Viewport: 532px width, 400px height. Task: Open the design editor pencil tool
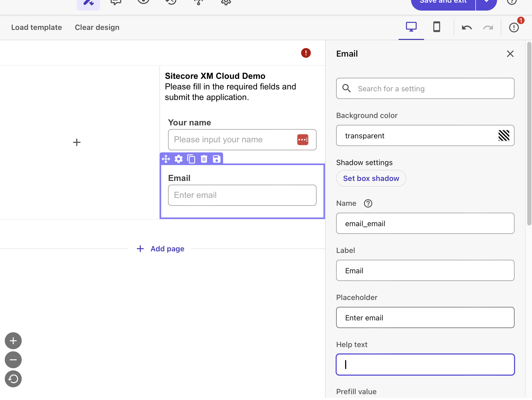pyautogui.click(x=88, y=3)
